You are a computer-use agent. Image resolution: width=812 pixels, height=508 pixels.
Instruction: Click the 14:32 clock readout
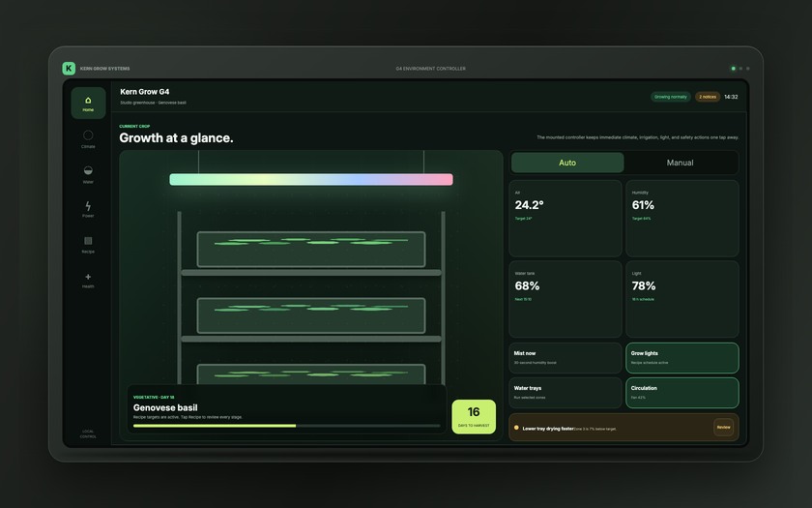click(731, 97)
